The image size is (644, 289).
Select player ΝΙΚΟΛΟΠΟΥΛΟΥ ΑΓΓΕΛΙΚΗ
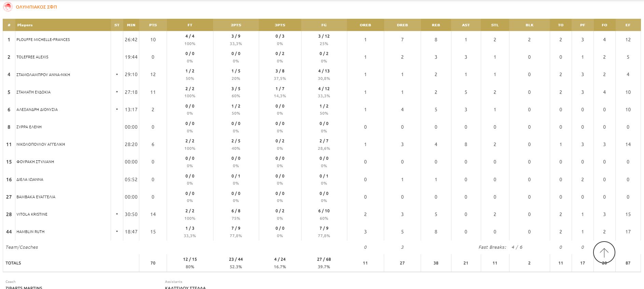click(41, 144)
